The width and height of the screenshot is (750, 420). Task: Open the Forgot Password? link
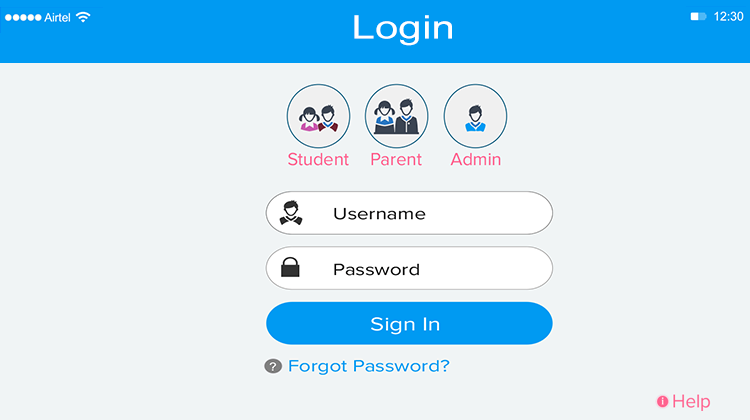pos(369,366)
